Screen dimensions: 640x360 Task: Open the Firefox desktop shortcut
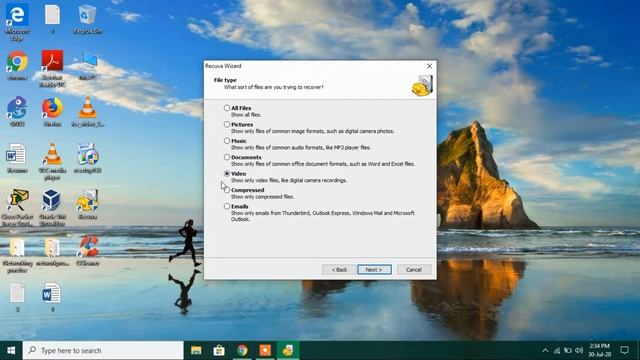[x=52, y=111]
